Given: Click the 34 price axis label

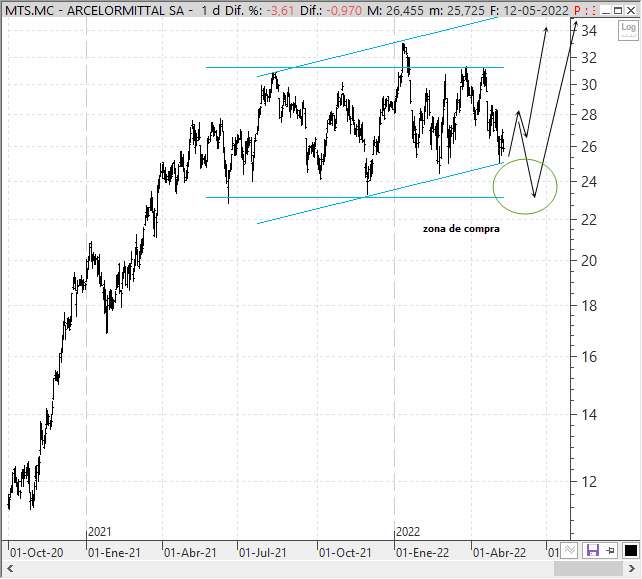Looking at the screenshot, I should click(589, 30).
